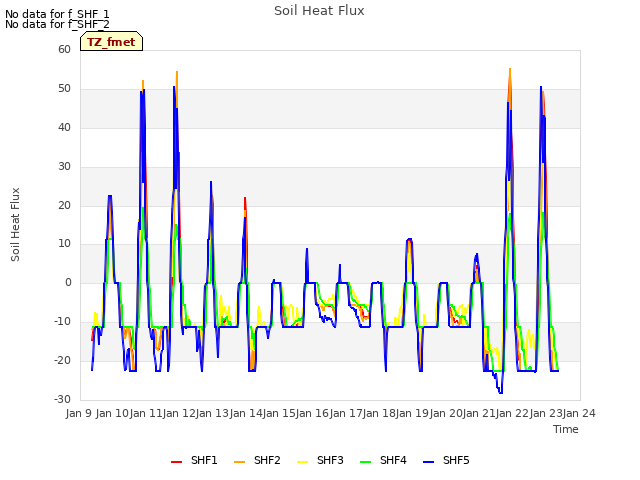Click the Jan 12 x-axis label
640x480 pixels.
pos(179,413)
